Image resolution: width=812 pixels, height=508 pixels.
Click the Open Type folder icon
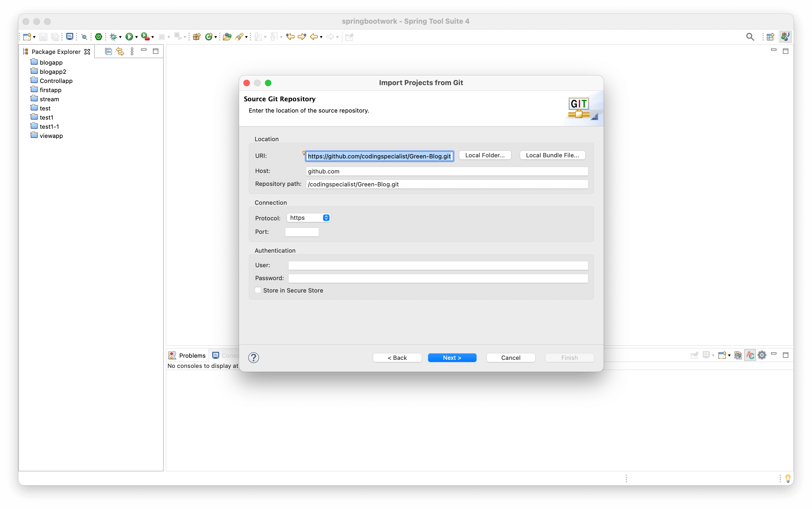(x=227, y=37)
